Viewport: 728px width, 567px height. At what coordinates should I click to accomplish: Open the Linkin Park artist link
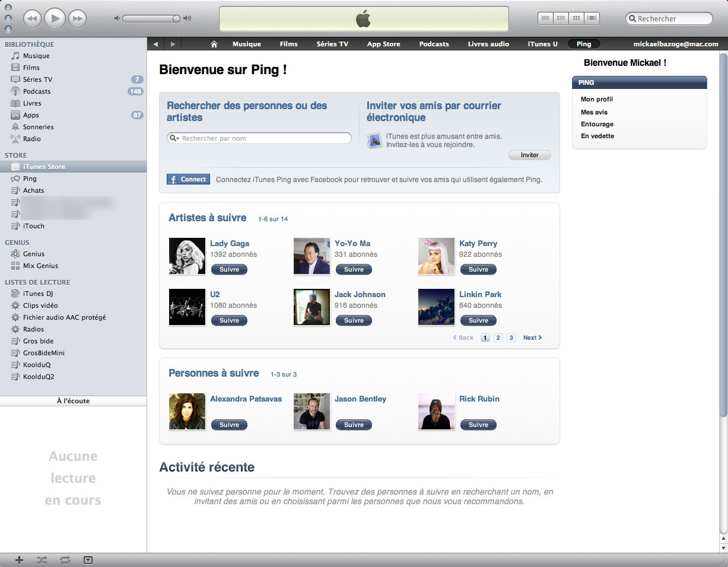click(x=481, y=294)
